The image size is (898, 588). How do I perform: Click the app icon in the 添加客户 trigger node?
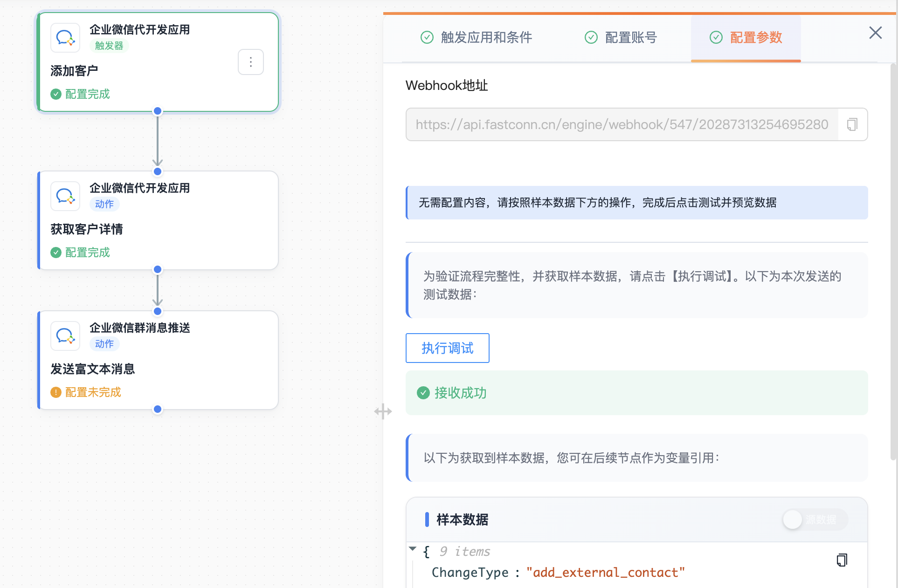click(x=65, y=38)
